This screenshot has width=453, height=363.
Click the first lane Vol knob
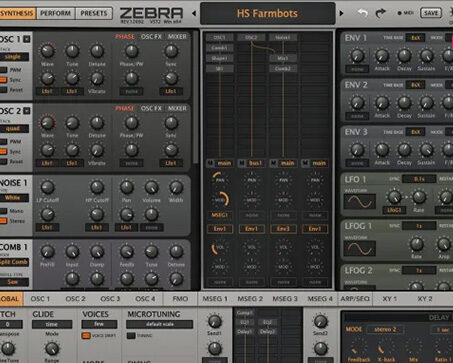(219, 248)
